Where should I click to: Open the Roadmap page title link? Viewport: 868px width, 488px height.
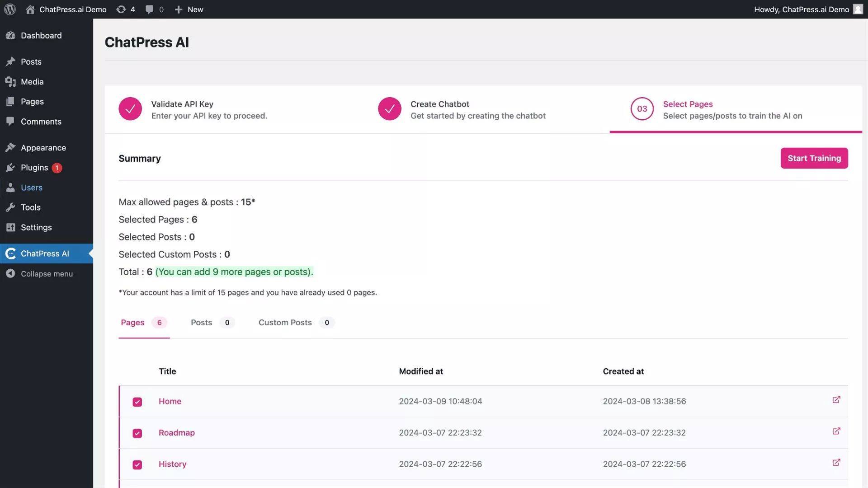tap(176, 432)
